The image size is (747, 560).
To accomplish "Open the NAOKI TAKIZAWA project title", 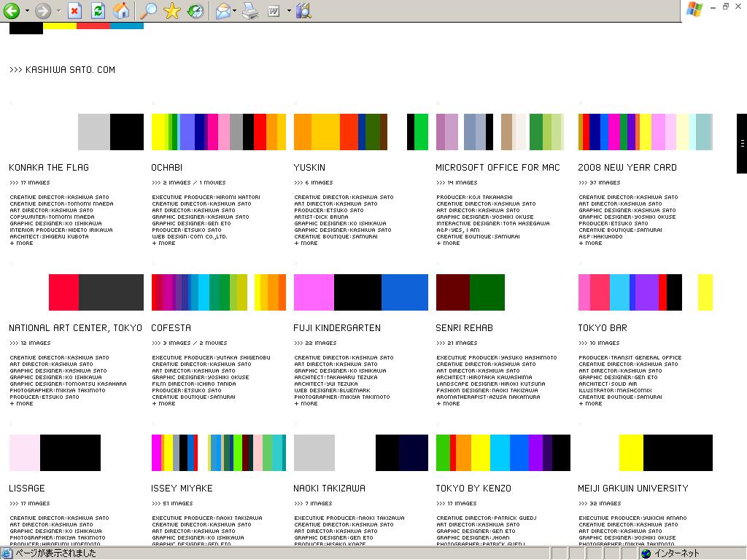I will (x=330, y=489).
